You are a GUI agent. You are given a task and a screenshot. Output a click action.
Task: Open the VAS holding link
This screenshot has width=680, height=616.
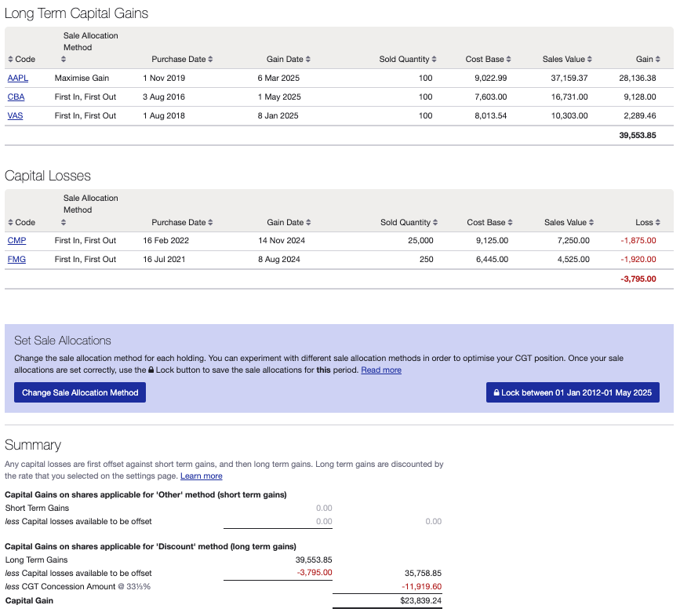(x=15, y=116)
